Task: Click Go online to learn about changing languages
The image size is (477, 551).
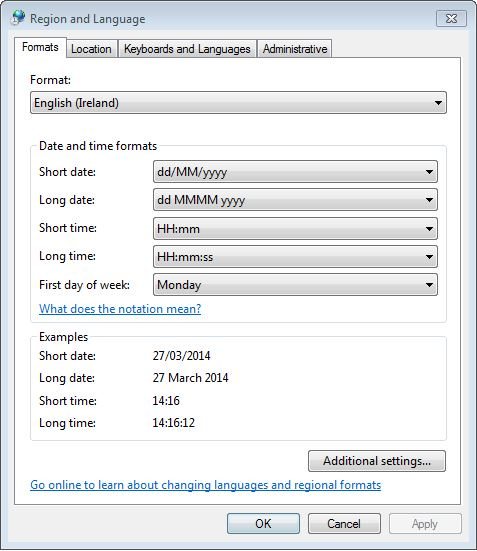Action: (206, 485)
